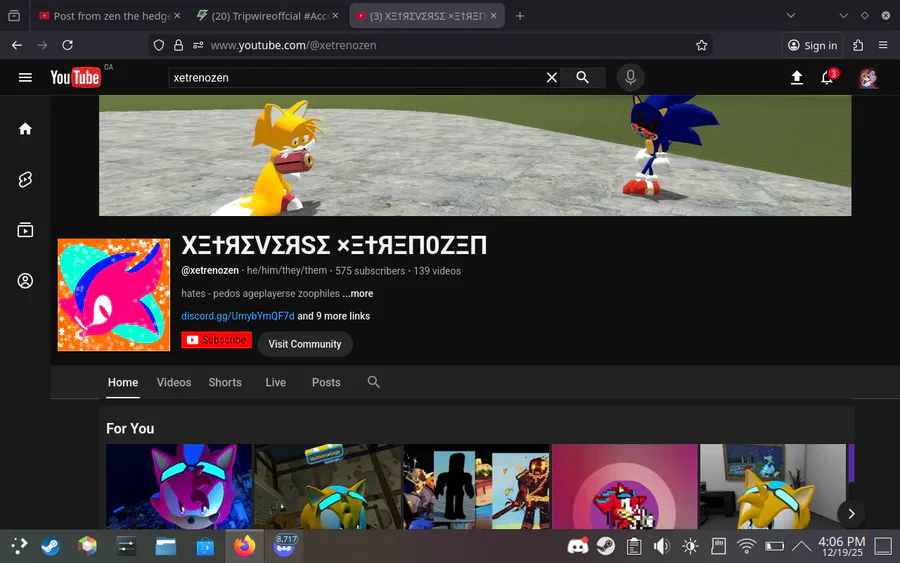Screen dimensions: 900x563
Task: Click the magnifier search button
Action: [583, 77]
